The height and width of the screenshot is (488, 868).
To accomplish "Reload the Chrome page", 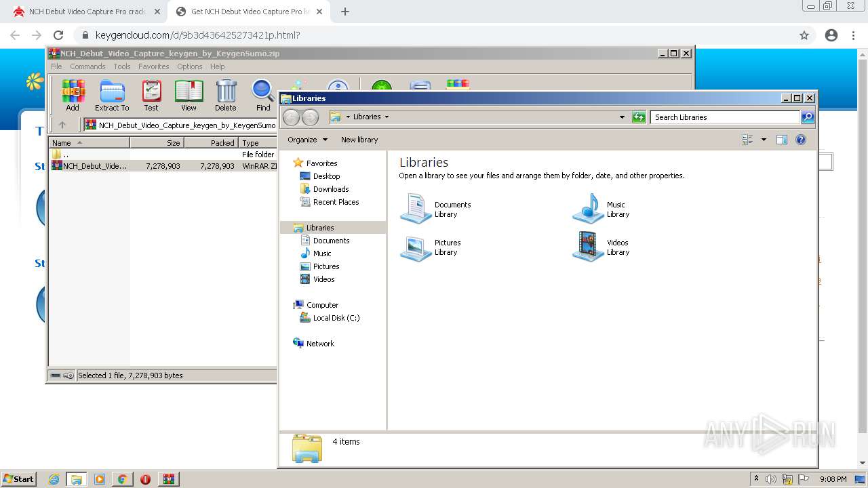I will coord(58,35).
